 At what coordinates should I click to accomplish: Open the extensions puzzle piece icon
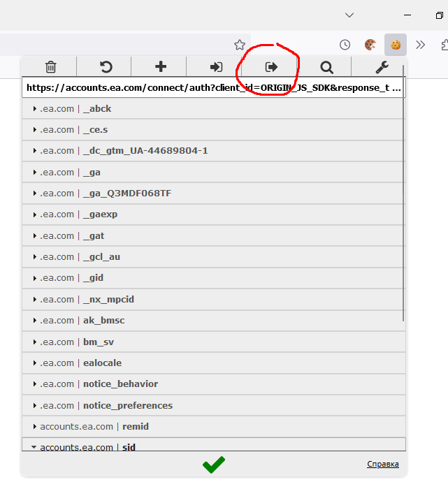[445, 45]
